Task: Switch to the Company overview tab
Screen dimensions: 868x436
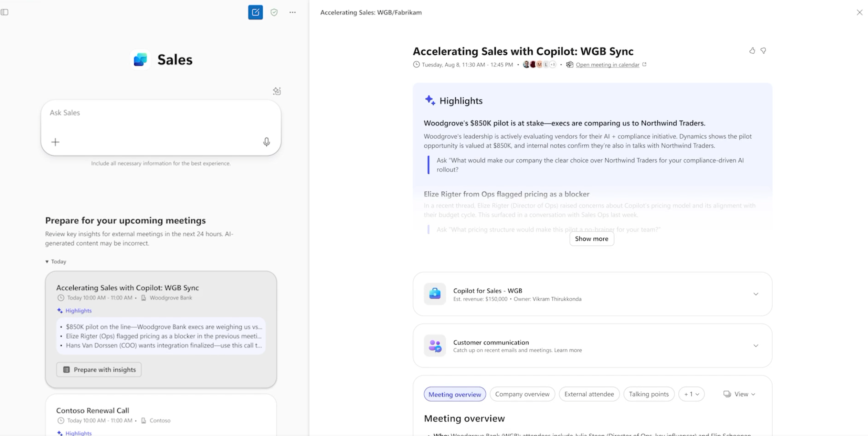Action: pyautogui.click(x=522, y=394)
